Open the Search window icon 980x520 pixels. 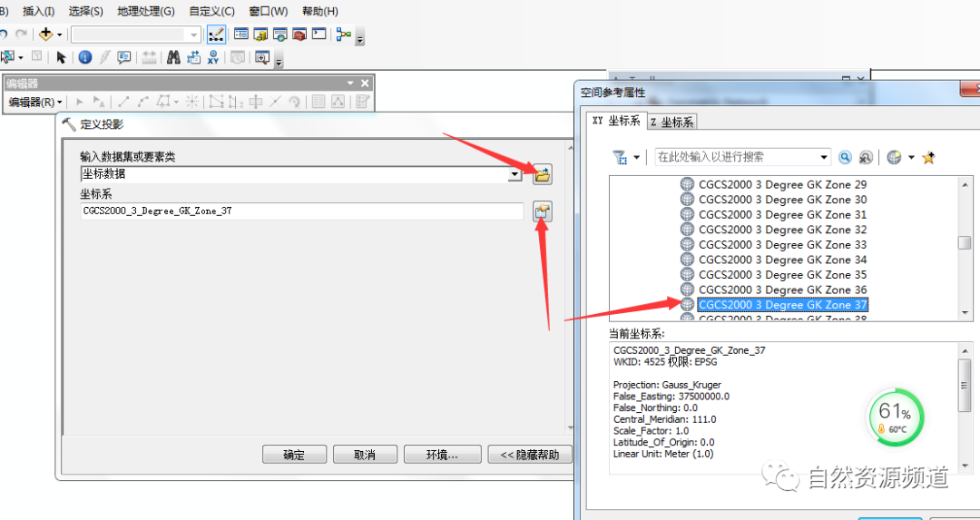click(x=280, y=34)
